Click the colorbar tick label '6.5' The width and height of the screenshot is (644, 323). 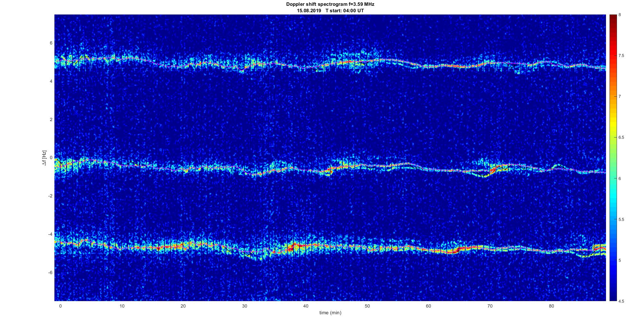tap(621, 138)
